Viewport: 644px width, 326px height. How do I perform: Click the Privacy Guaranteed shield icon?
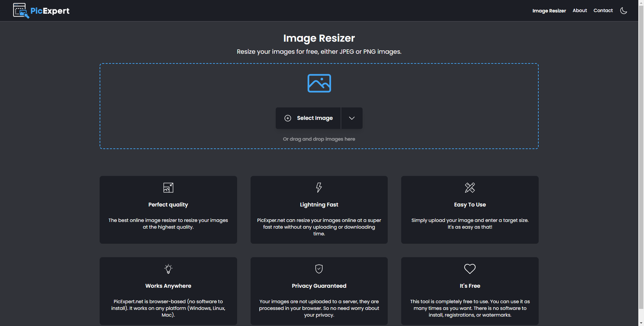(319, 269)
